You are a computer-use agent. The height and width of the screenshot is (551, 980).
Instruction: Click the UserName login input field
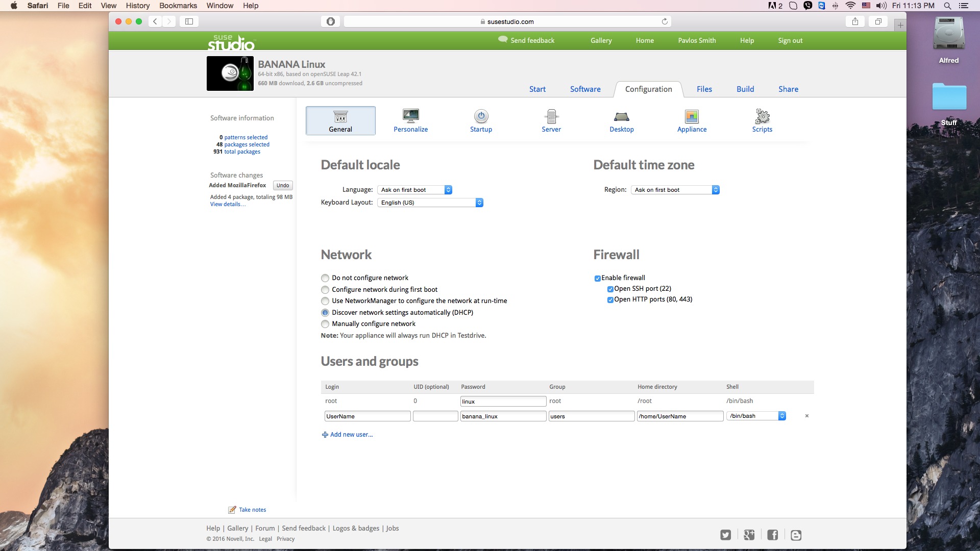[367, 416]
